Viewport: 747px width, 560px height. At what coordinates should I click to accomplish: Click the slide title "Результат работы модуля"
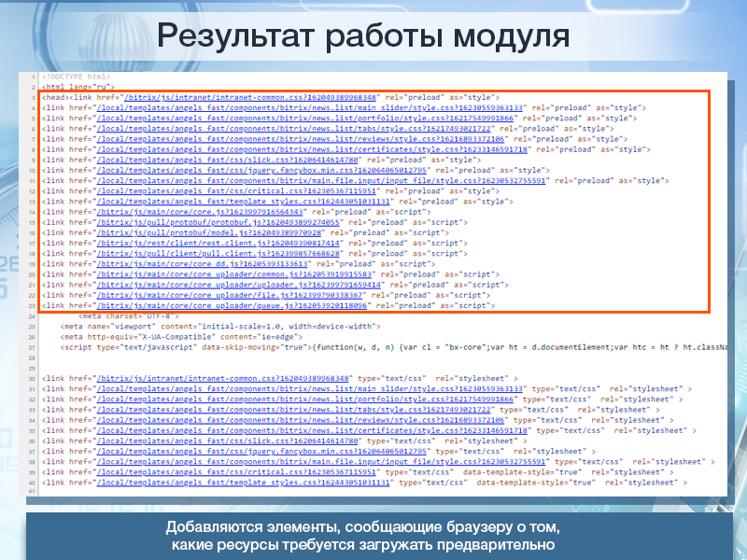point(363,36)
